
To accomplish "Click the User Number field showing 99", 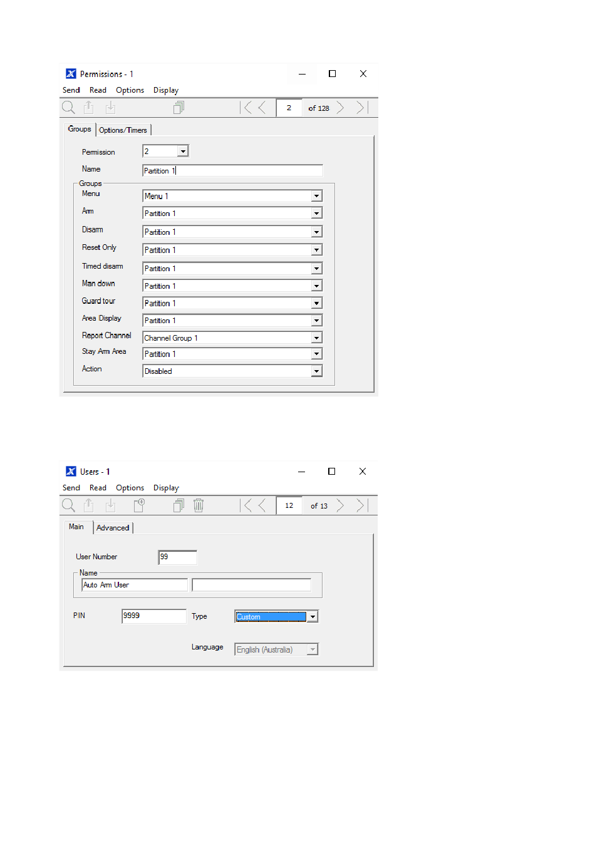I will [177, 557].
